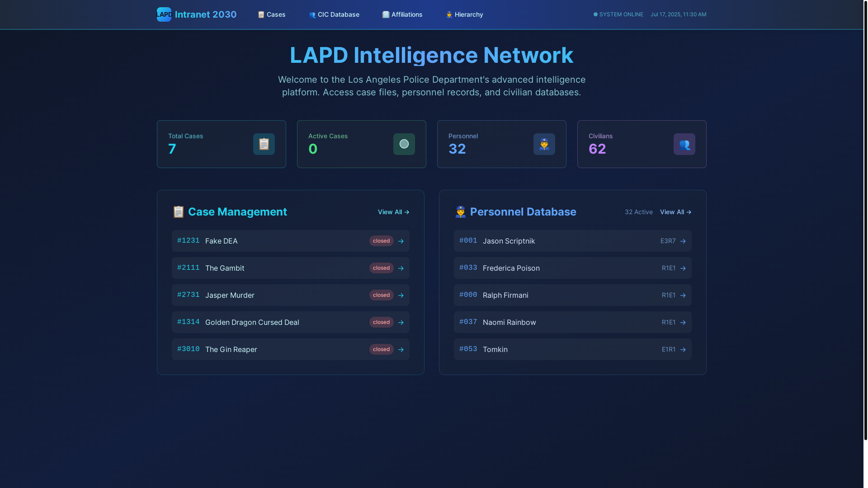Click the Case Management clipboard icon
The height and width of the screenshot is (488, 868).
179,212
